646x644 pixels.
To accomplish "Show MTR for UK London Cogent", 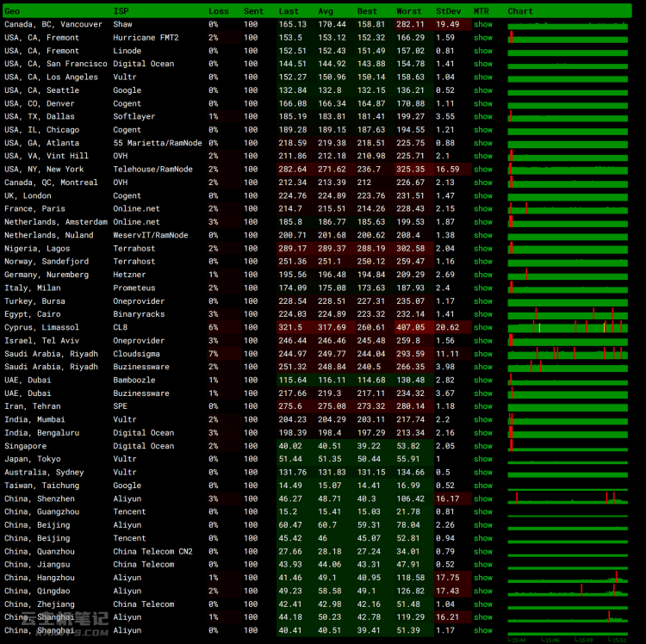I will pyautogui.click(x=483, y=195).
